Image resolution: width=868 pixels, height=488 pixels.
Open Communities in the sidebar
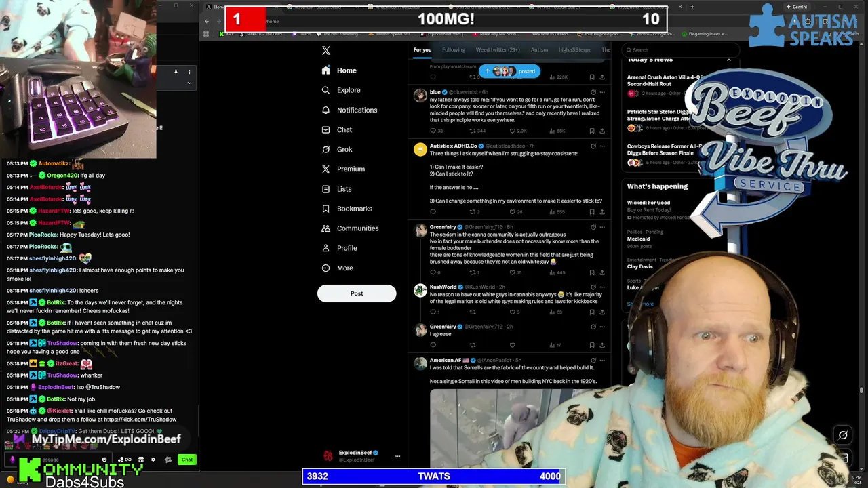pos(350,228)
